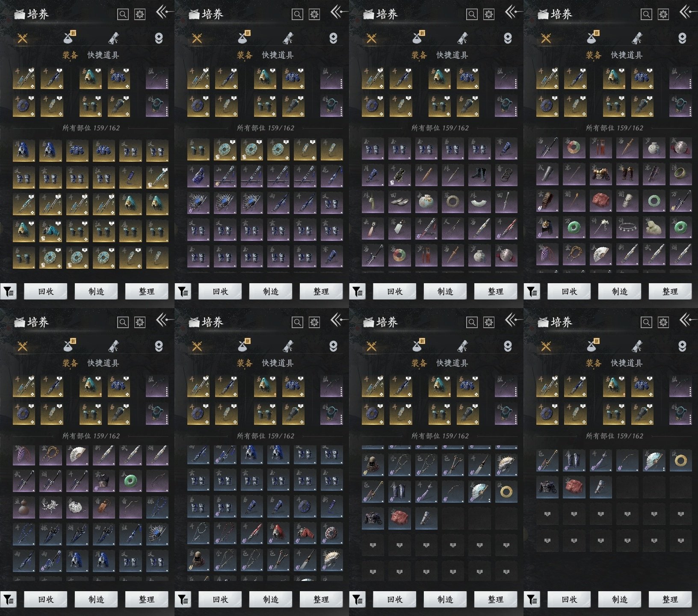Select the interlocked dark rings item
Screen dimensions: 698x616
[506, 175]
